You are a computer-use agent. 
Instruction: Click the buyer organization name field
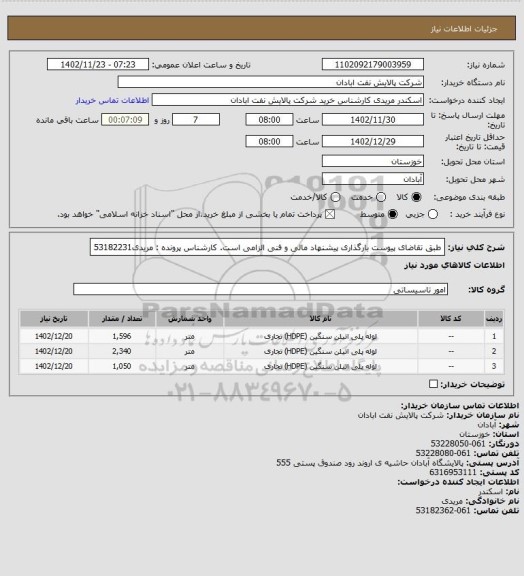(270, 82)
